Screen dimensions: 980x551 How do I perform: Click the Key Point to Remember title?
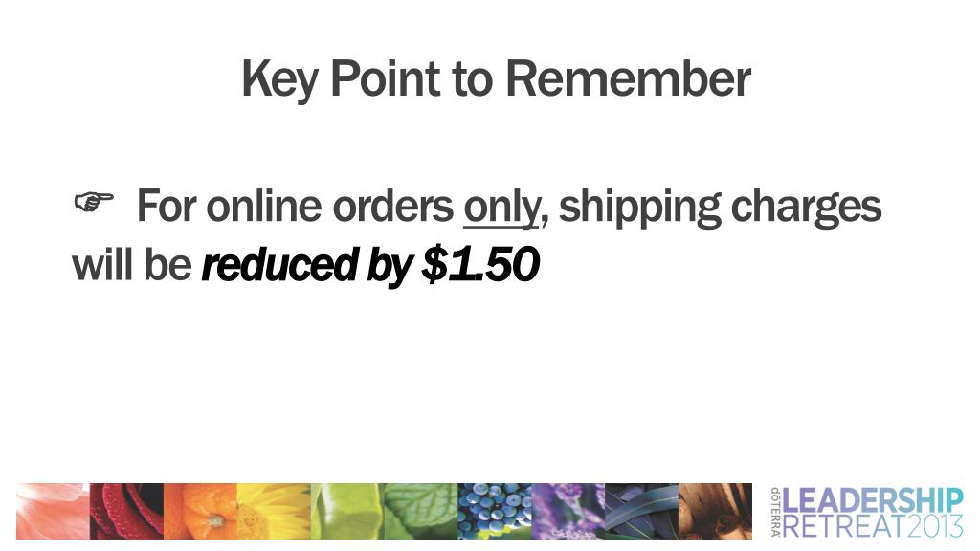pos(497,80)
